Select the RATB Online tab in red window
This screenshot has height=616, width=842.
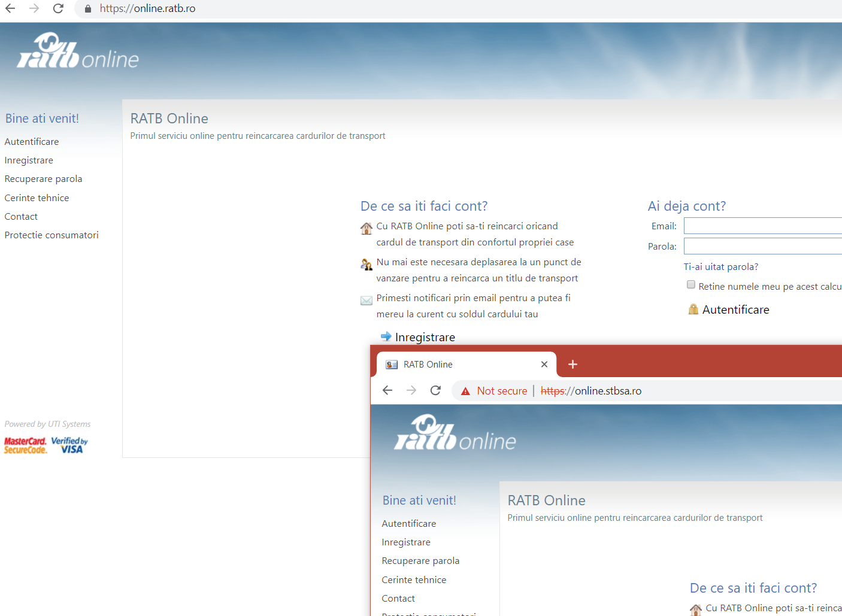pyautogui.click(x=467, y=365)
